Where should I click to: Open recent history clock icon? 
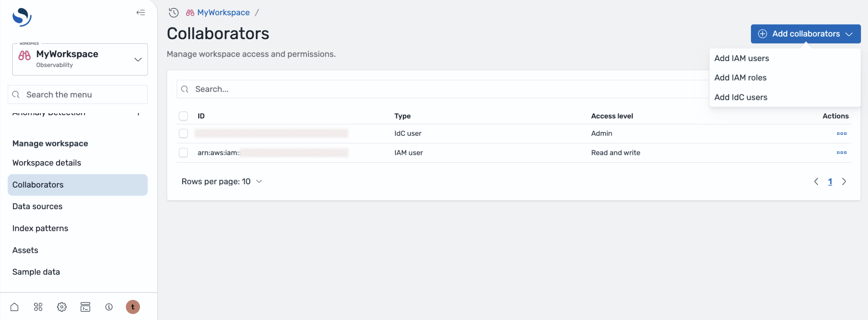tap(174, 13)
